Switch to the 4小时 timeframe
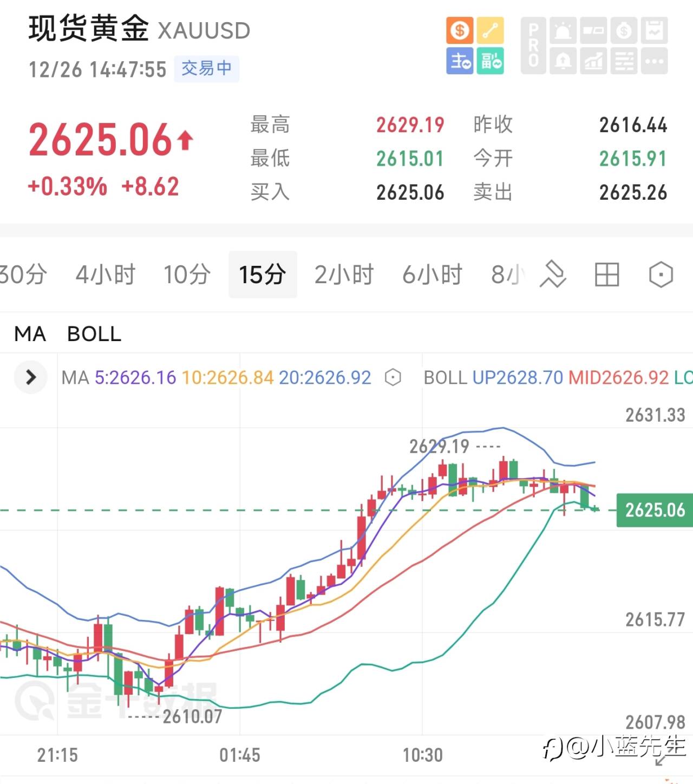Screen dimensions: 693x784 pos(106,275)
